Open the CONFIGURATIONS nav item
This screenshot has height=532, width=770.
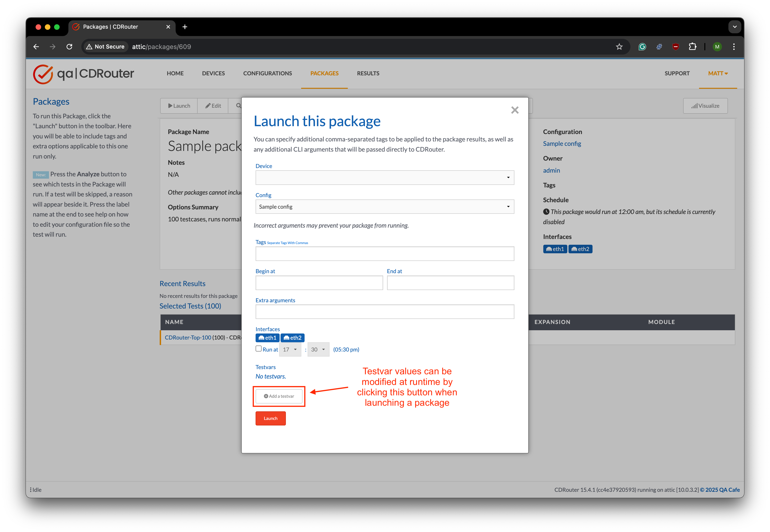click(267, 73)
